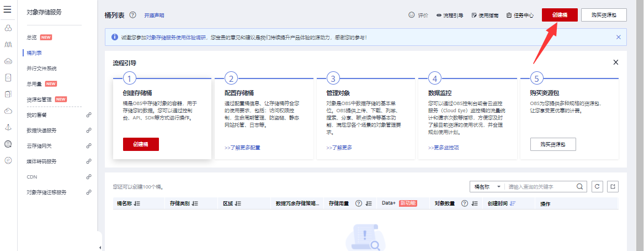Click 创建桶 button in step 1 card

pos(141,144)
